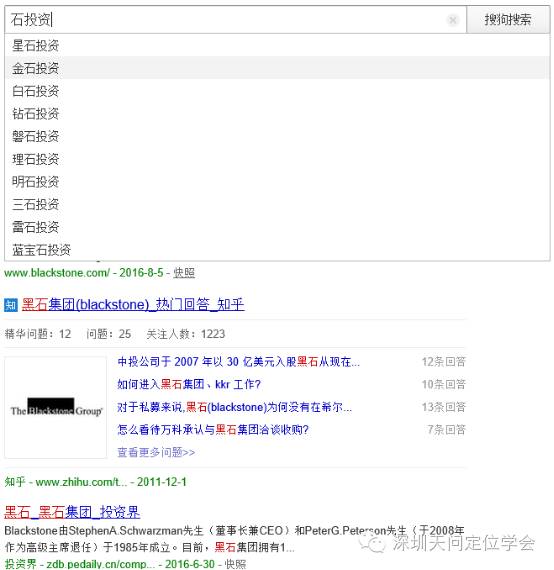The width and height of the screenshot is (554, 570).
Task: Click 查看更多问题>> link
Action: tap(156, 452)
